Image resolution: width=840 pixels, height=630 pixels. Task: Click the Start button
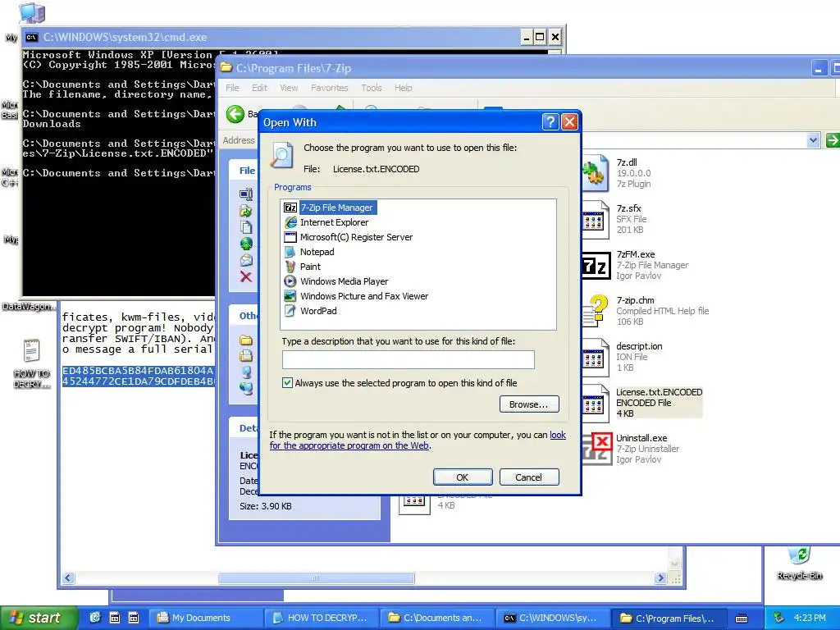coord(39,618)
